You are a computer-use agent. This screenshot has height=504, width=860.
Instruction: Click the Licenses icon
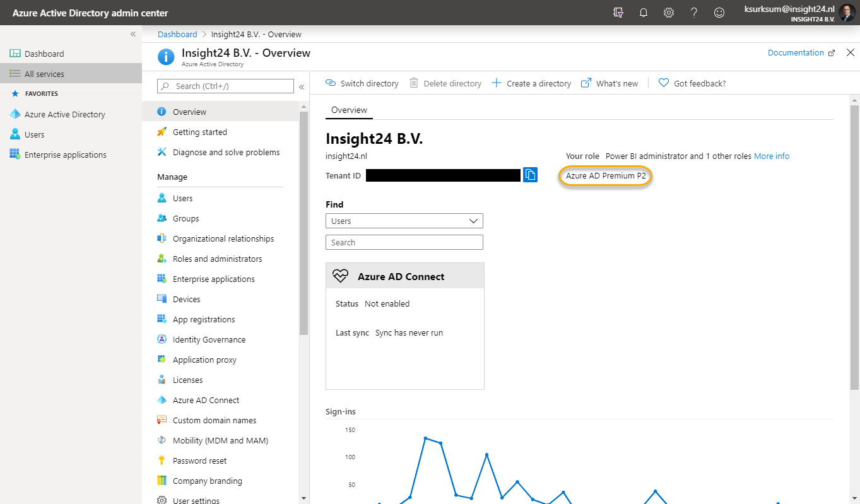tap(162, 380)
